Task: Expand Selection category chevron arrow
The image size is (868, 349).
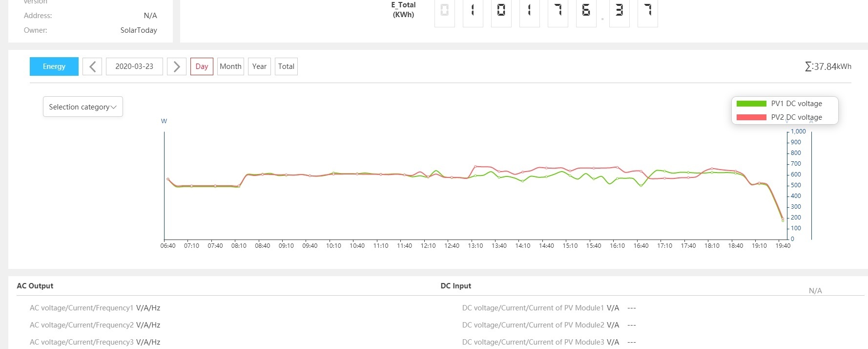Action: (x=114, y=107)
